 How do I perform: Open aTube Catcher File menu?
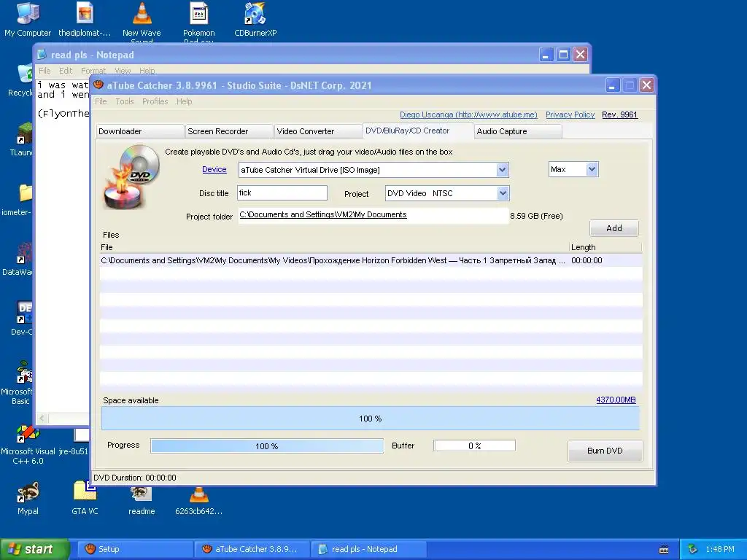pyautogui.click(x=101, y=101)
